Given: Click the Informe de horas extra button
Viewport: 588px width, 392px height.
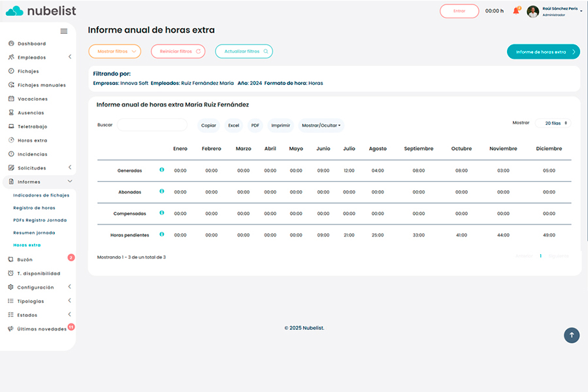Looking at the screenshot, I should point(543,52).
